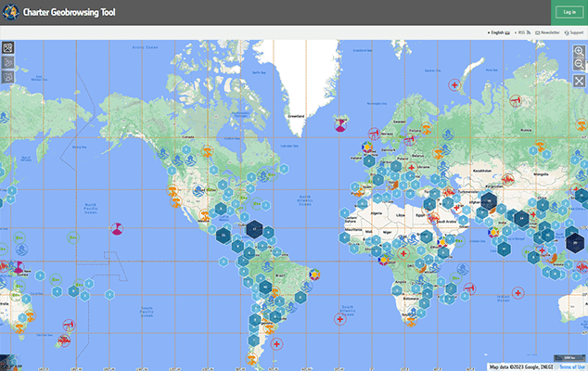Select the polygon drawing tool icon

(7, 62)
